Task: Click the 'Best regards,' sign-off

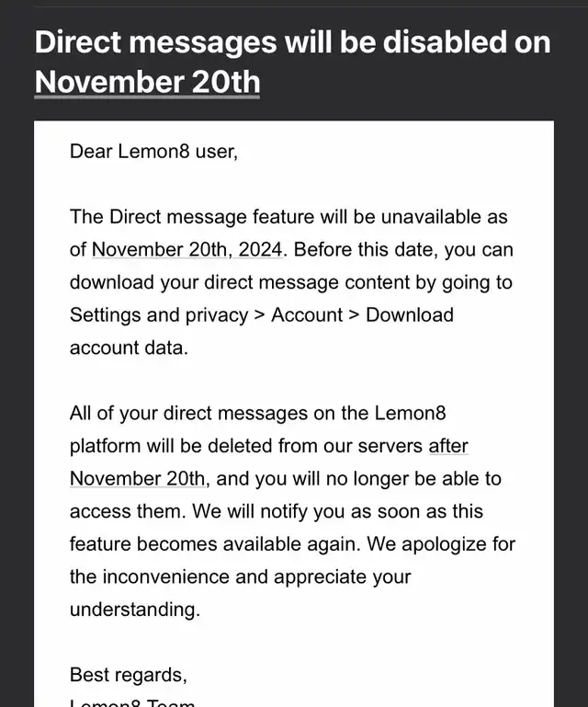Action: 129,675
